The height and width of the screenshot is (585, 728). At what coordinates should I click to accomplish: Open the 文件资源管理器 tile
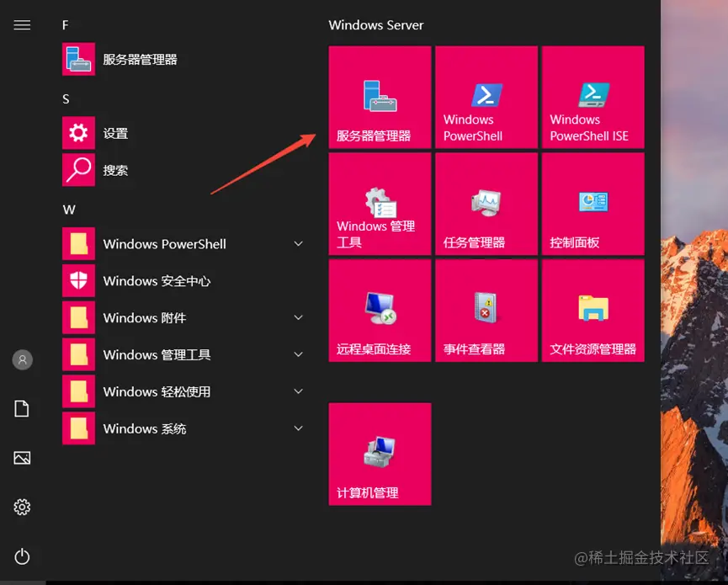click(x=592, y=311)
